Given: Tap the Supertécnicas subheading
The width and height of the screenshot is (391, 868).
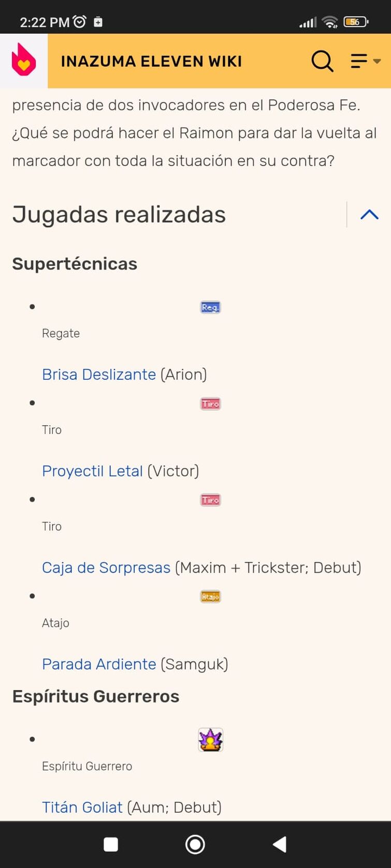Looking at the screenshot, I should (75, 264).
